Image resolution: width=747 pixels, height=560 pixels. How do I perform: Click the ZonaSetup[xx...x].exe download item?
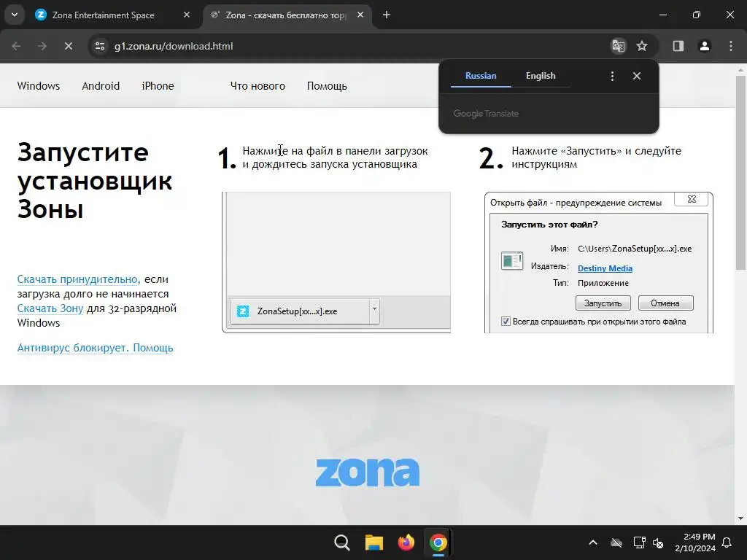299,311
